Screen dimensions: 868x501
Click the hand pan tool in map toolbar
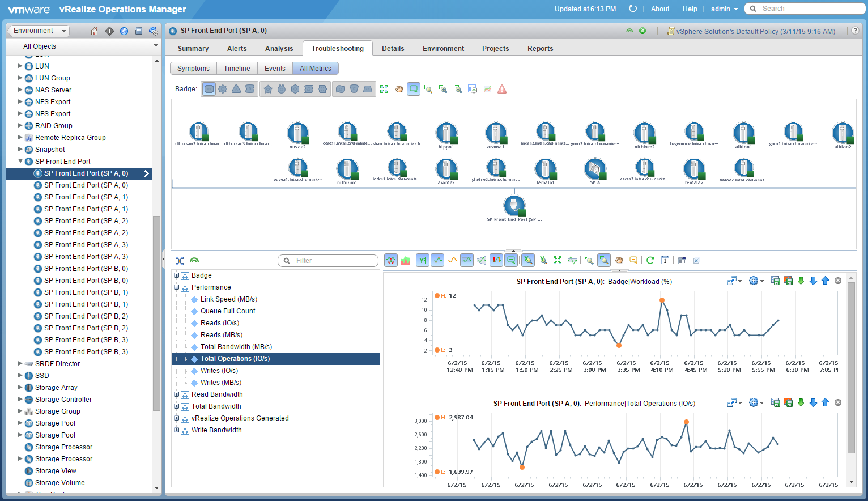(399, 89)
